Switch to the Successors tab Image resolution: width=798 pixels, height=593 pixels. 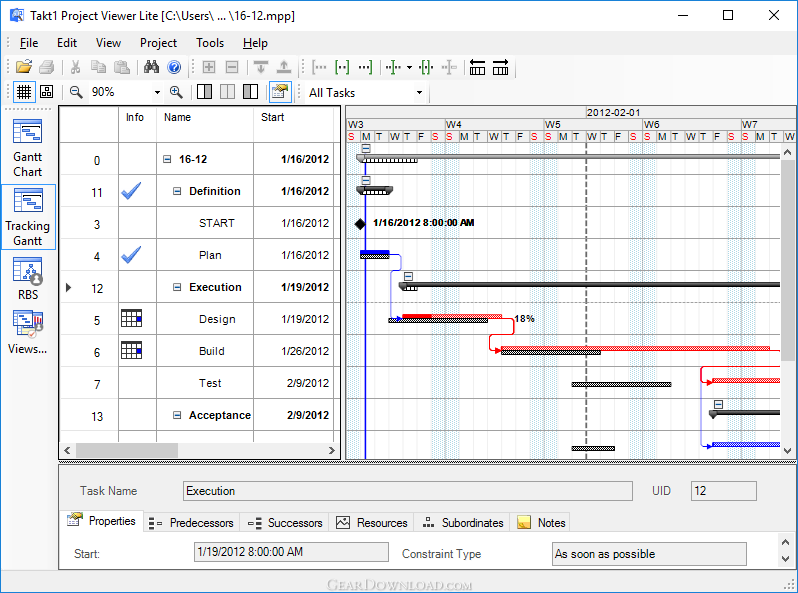pyautogui.click(x=285, y=523)
